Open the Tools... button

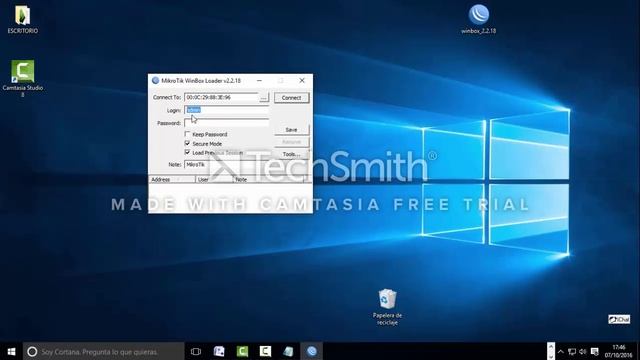tap(291, 154)
